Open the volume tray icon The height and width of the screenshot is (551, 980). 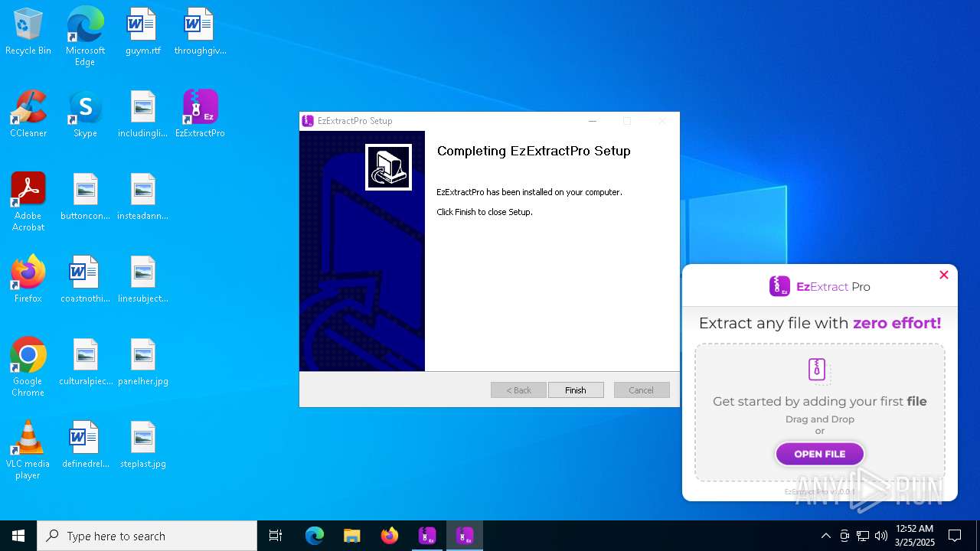tap(881, 536)
